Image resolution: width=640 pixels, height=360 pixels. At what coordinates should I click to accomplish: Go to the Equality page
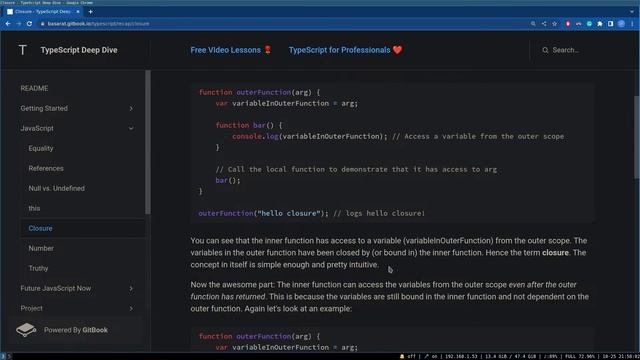point(41,148)
